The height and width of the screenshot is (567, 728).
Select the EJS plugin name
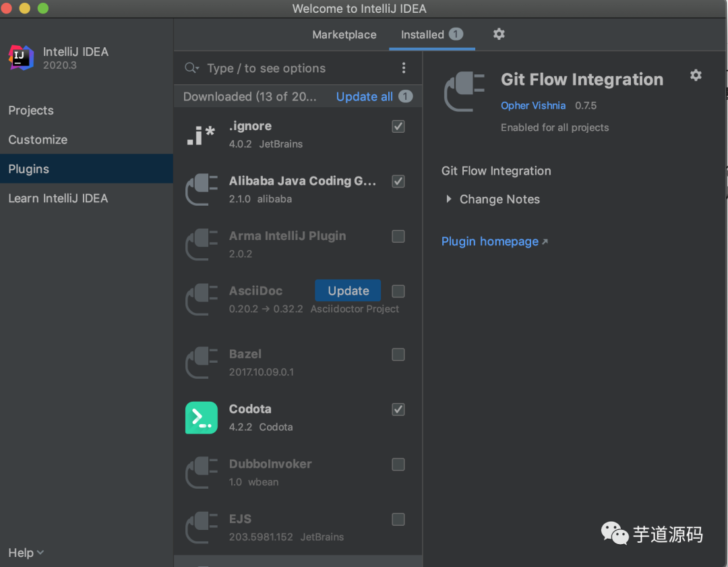[240, 518]
